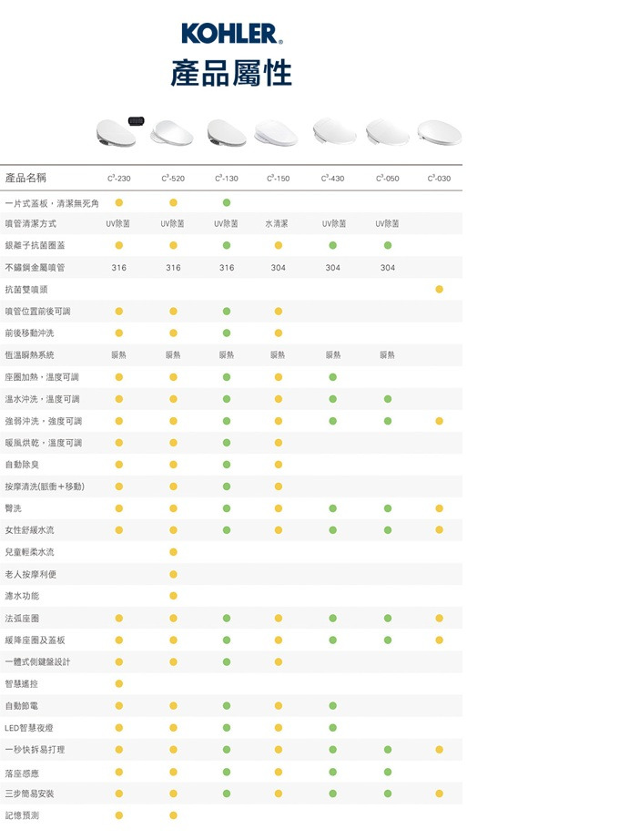Select the C3-050 toilet seat image
This screenshot has height=840, width=640.
click(387, 133)
